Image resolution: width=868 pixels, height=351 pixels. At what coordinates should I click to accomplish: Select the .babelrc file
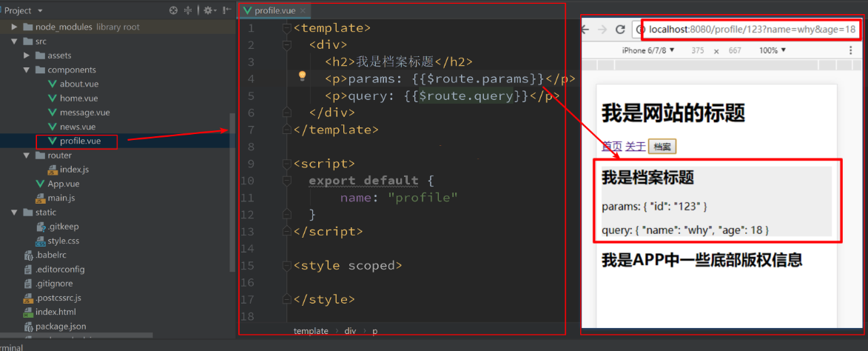[x=45, y=255]
